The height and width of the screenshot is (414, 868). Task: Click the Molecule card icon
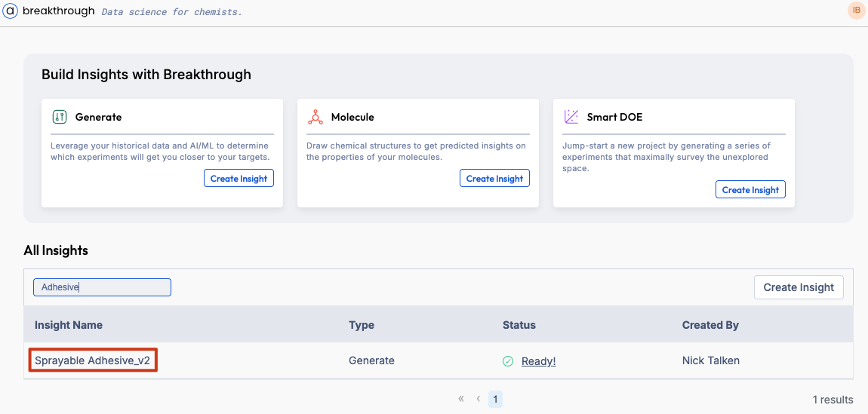(315, 117)
